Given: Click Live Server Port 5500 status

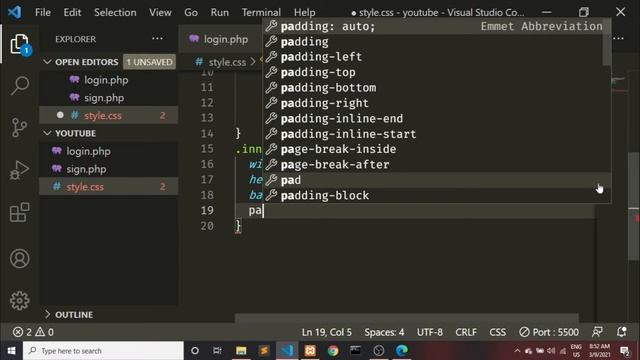Looking at the screenshot, I should coord(549,332).
